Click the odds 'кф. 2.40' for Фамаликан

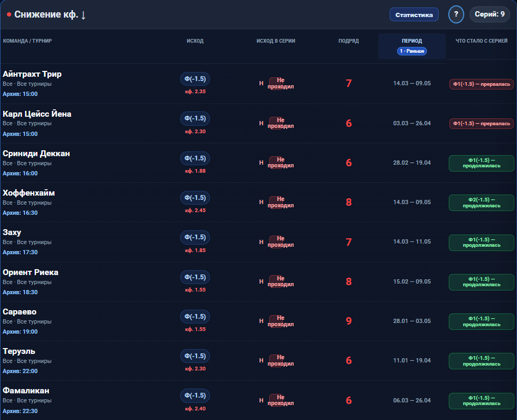pyautogui.click(x=195, y=408)
